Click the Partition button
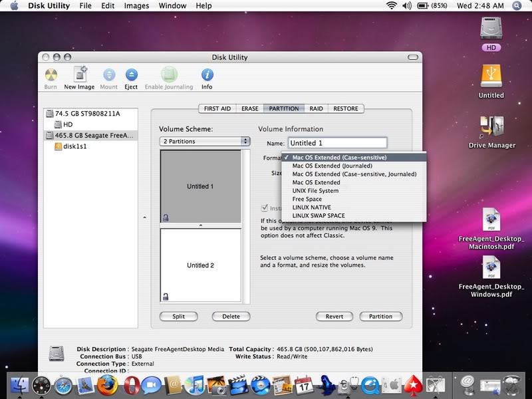This screenshot has height=399, width=532. [x=380, y=317]
